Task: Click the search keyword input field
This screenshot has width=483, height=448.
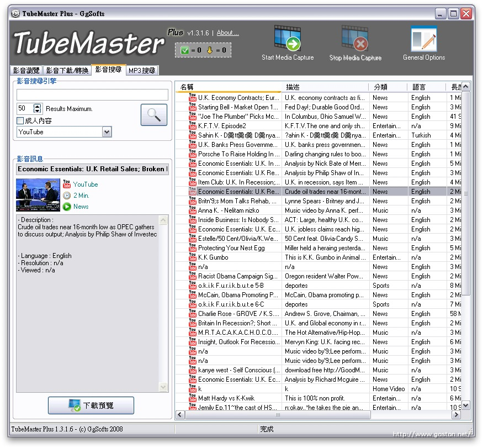Action: tap(92, 94)
